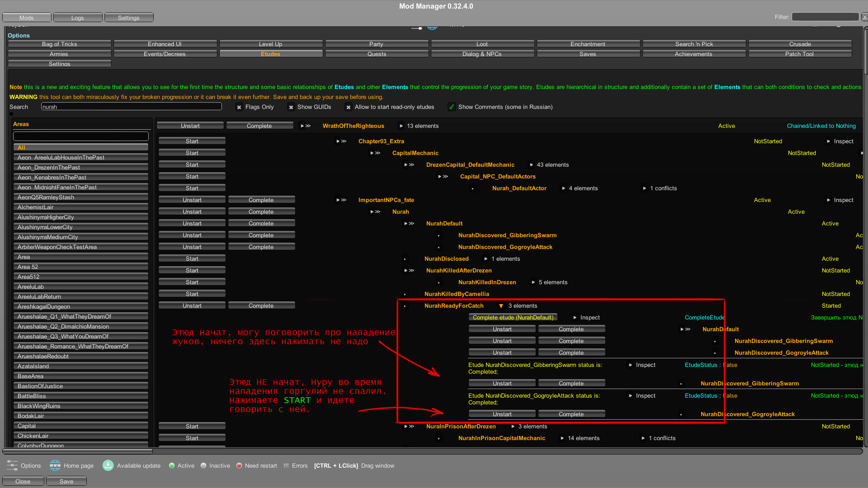Enable the Show GUIDs checkbox
The image size is (868, 488).
291,107
